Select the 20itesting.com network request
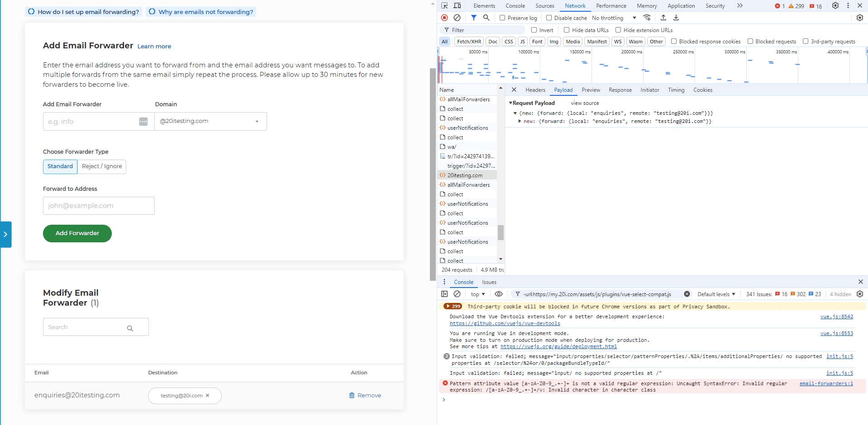868x425 pixels. [x=467, y=175]
